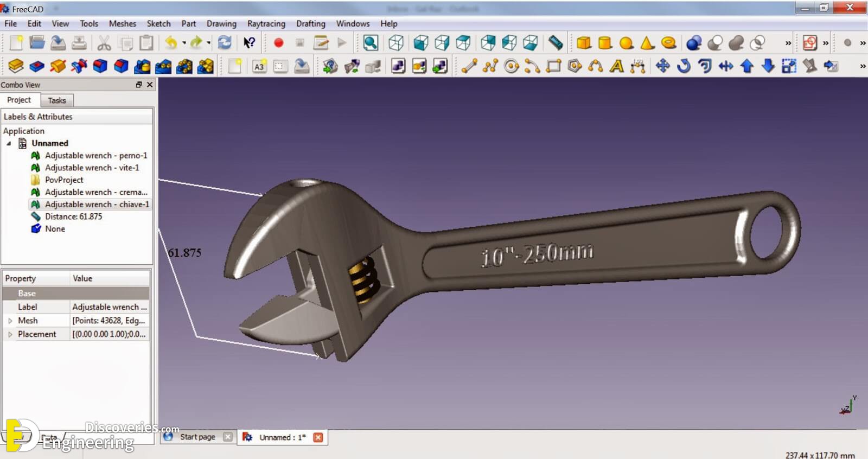Viewport: 868px width, 459px height.
Task: Create a cone primitive
Action: (647, 42)
